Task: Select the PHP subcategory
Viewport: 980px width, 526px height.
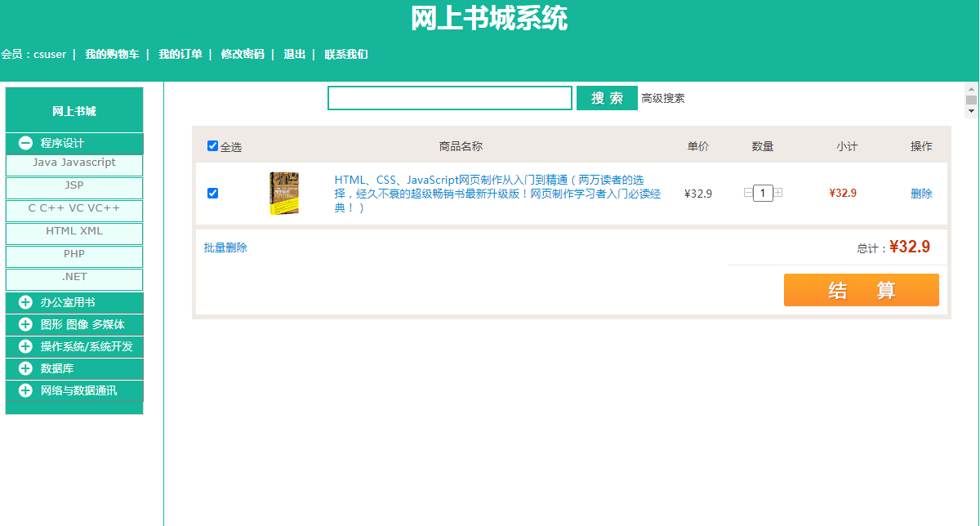Action: pos(74,255)
